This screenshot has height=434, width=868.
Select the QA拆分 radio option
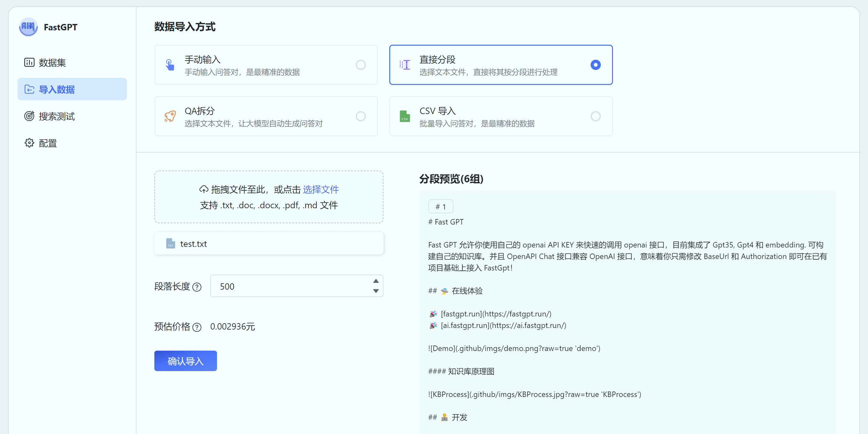360,116
